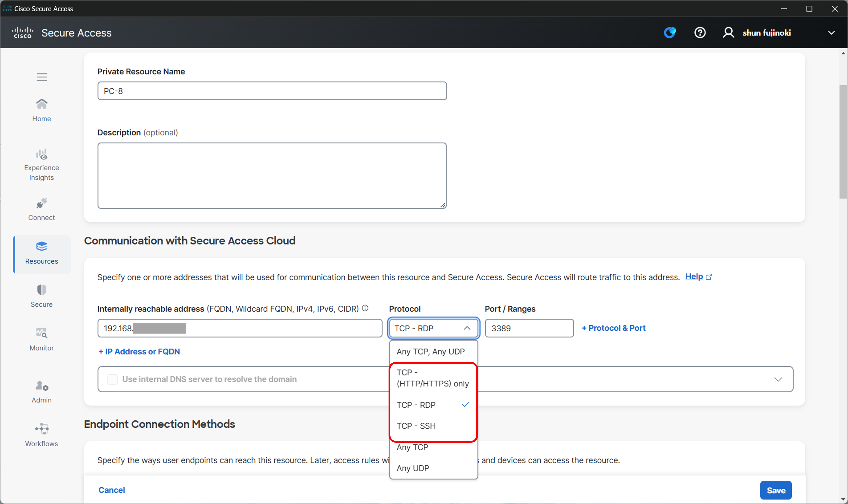
Task: Select the checked TCP - RDP option
Action: click(434, 405)
